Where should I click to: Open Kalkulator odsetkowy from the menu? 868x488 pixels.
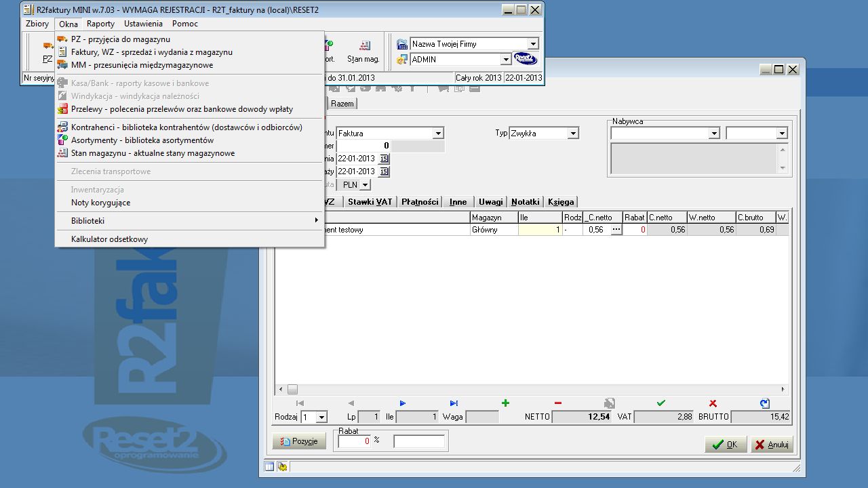point(189,239)
